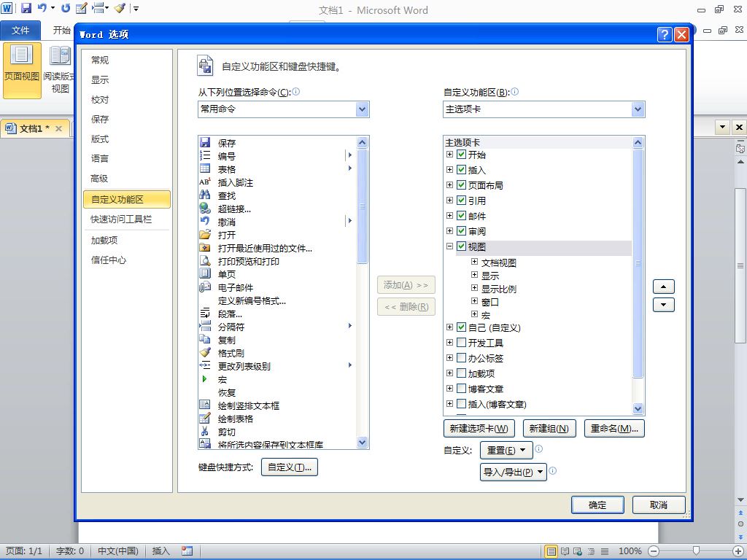
Task: Open the 校对 options category
Action: [100, 99]
